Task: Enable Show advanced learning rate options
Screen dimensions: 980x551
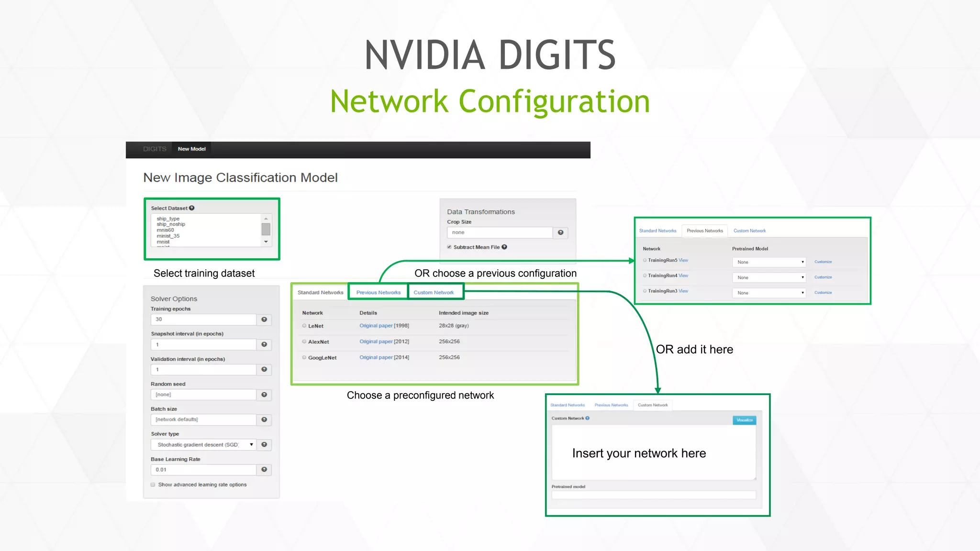Action: (x=153, y=485)
